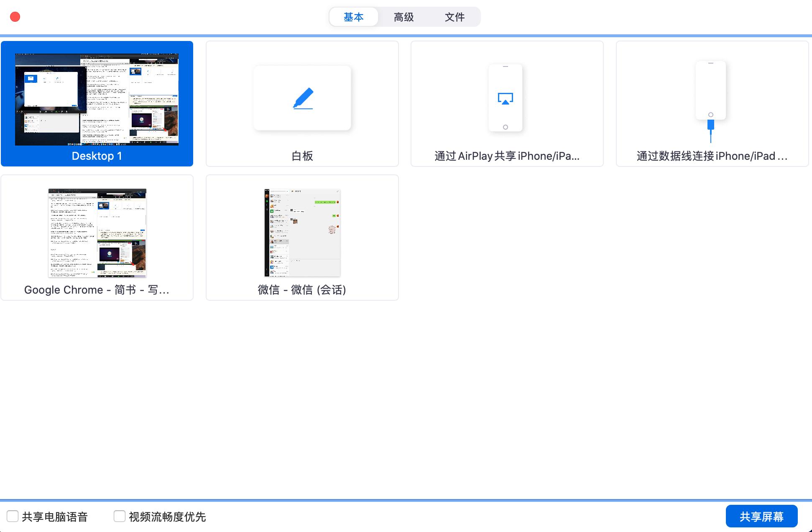This screenshot has width=812, height=532.
Task: Click the Desktop 1 label
Action: coord(97,156)
